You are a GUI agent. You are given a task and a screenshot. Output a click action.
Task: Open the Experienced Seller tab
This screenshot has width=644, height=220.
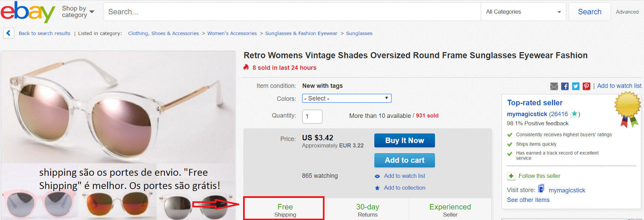pyautogui.click(x=450, y=210)
